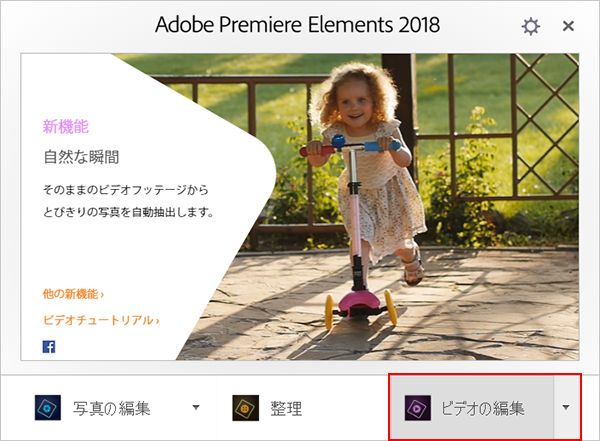Click the gold Organizer app icon
Image resolution: width=600 pixels, height=441 pixels.
[x=245, y=408]
